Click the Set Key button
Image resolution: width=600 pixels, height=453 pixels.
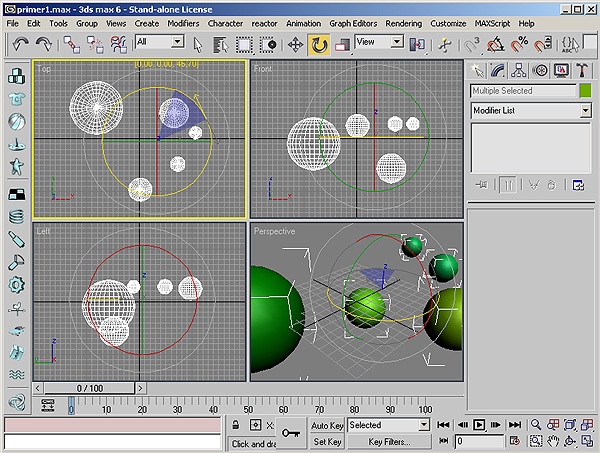(327, 441)
